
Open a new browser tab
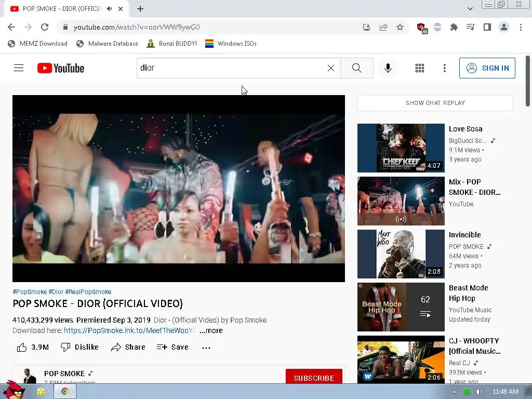point(140,9)
